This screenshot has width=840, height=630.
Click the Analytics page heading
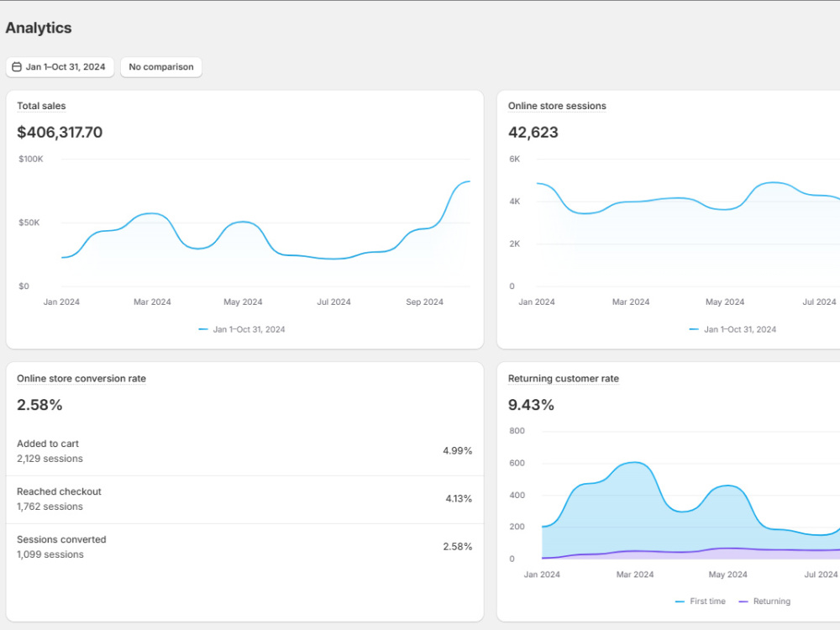(39, 28)
